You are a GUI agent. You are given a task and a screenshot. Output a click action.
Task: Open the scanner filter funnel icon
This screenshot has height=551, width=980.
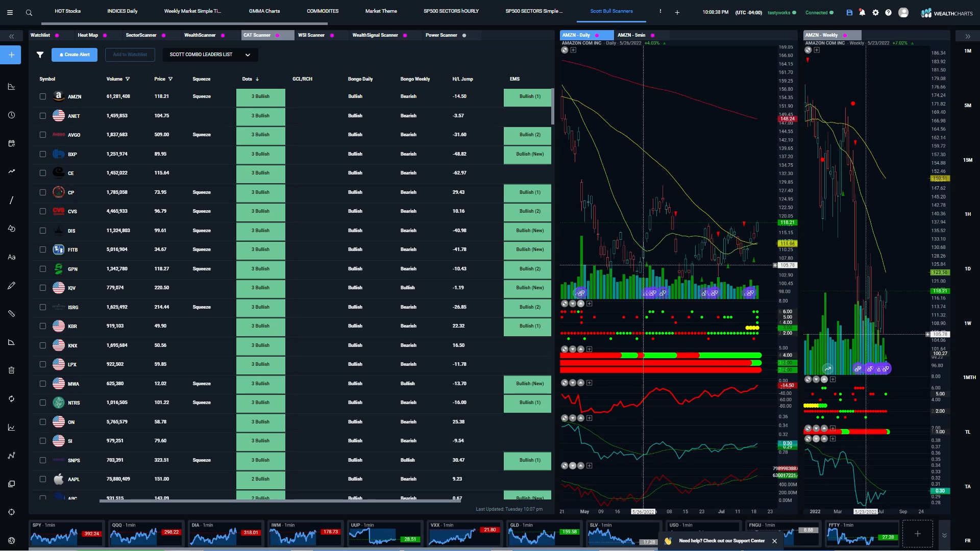click(40, 55)
